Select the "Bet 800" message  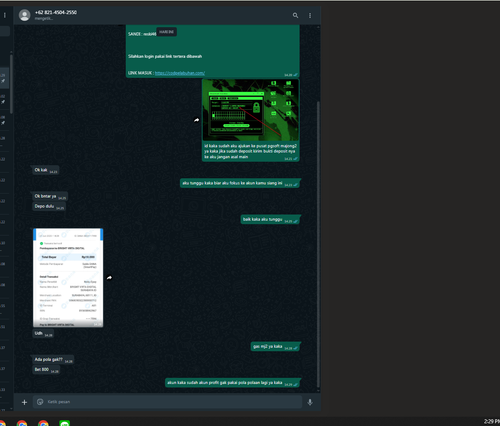[x=46, y=370]
